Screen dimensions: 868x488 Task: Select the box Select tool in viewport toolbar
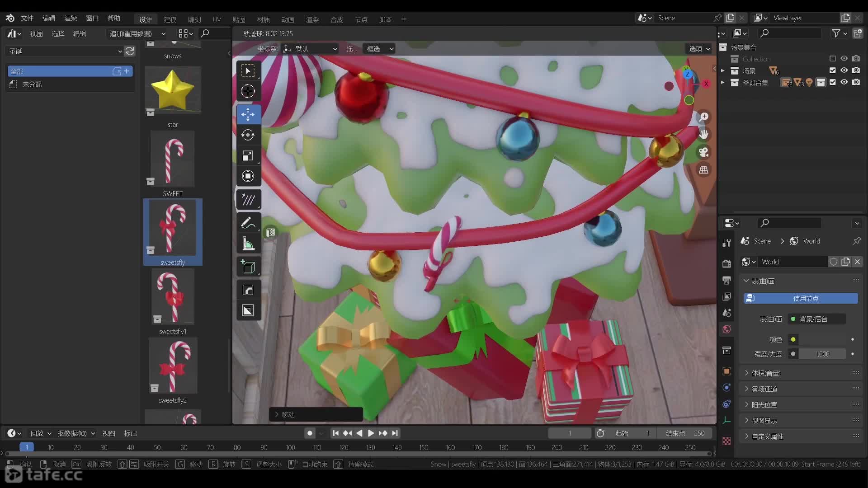click(248, 71)
